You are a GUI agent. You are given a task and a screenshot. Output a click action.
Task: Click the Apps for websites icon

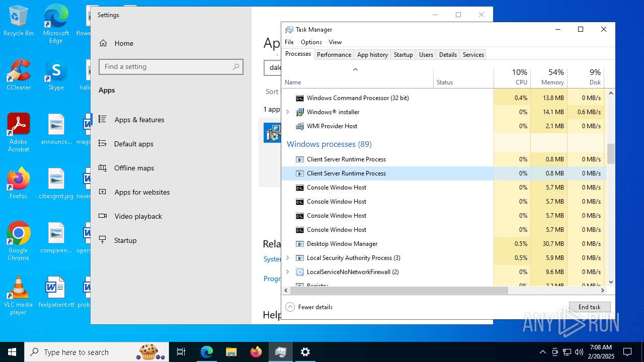(103, 192)
